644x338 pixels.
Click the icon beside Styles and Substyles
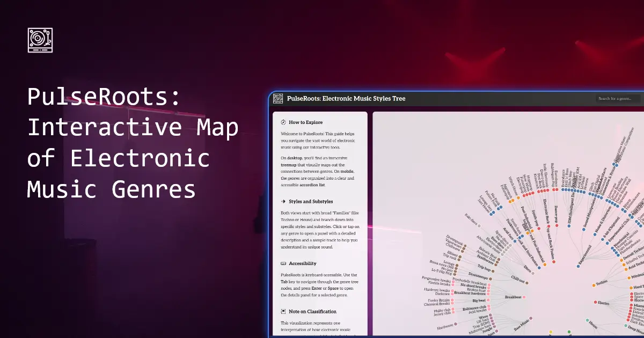283,202
